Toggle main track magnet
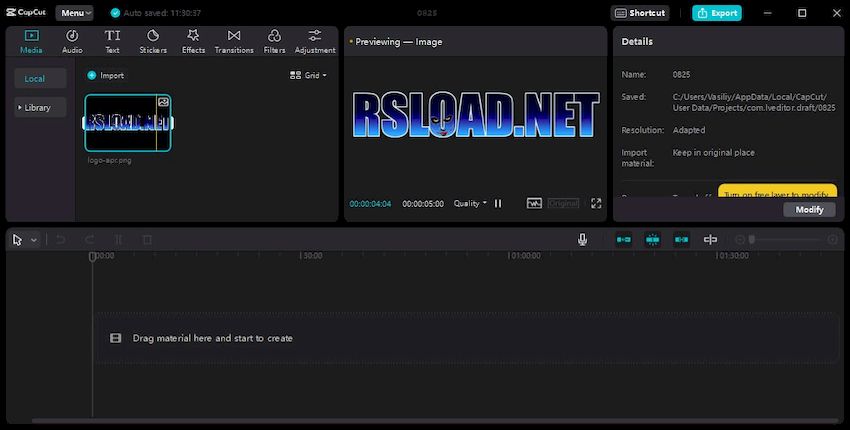 [x=623, y=240]
